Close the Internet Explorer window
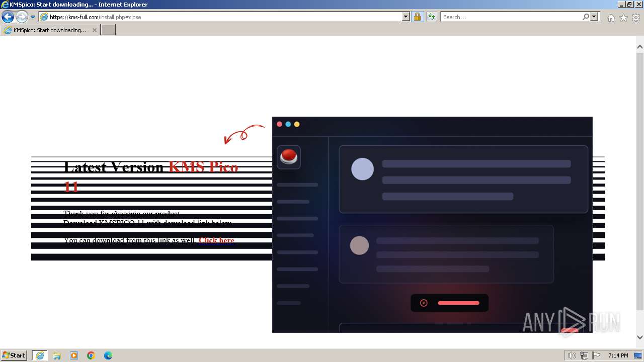 (x=638, y=4)
